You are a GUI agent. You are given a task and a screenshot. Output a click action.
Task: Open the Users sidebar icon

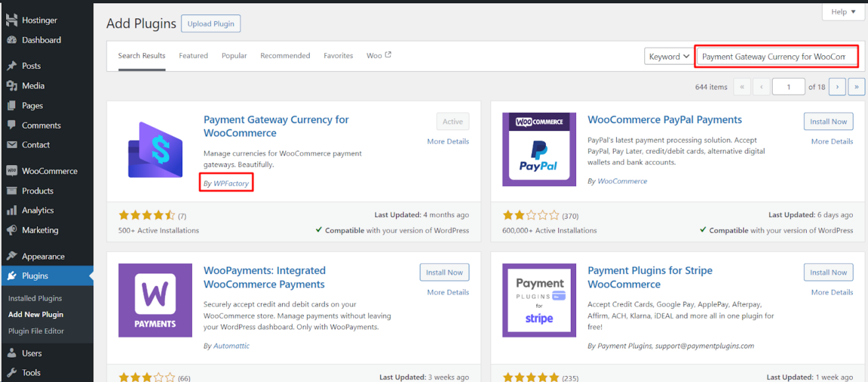click(x=12, y=353)
